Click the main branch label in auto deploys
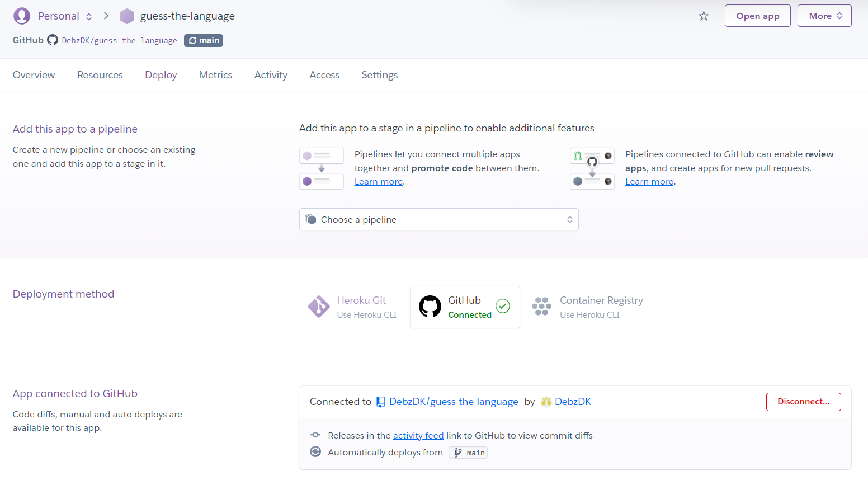 468,453
